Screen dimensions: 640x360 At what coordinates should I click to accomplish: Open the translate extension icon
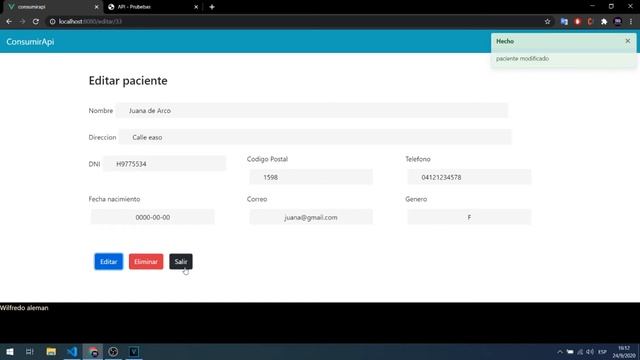pos(564,21)
